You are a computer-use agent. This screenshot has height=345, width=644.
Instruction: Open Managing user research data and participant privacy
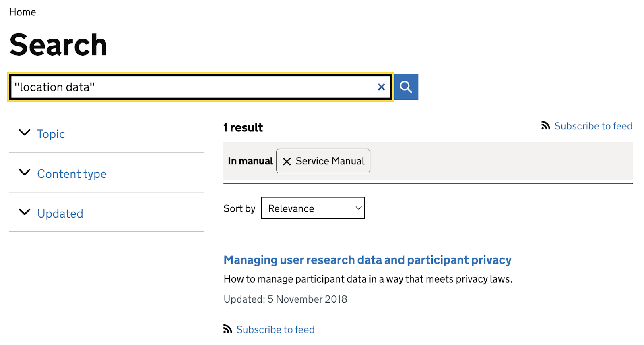pos(367,260)
